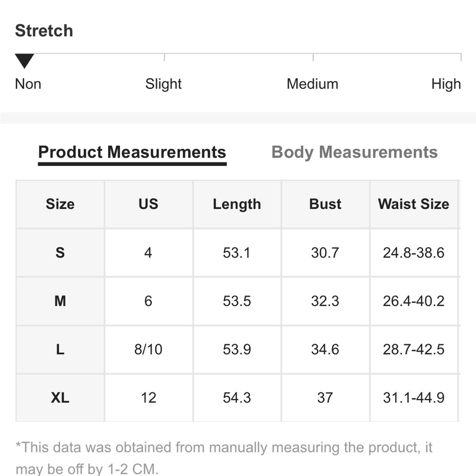Viewport: 476px width, 476px height.
Task: Click the manual measurement disclaimer note
Action: click(224, 458)
